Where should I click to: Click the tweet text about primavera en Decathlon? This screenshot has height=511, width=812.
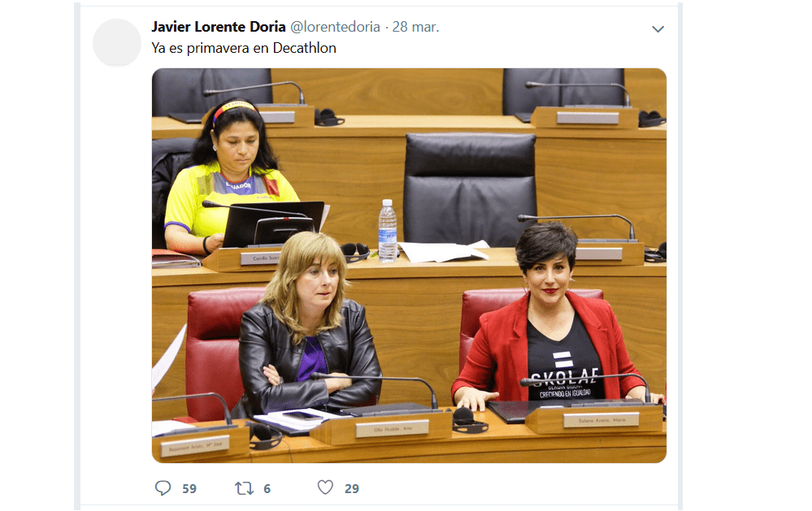(x=243, y=48)
